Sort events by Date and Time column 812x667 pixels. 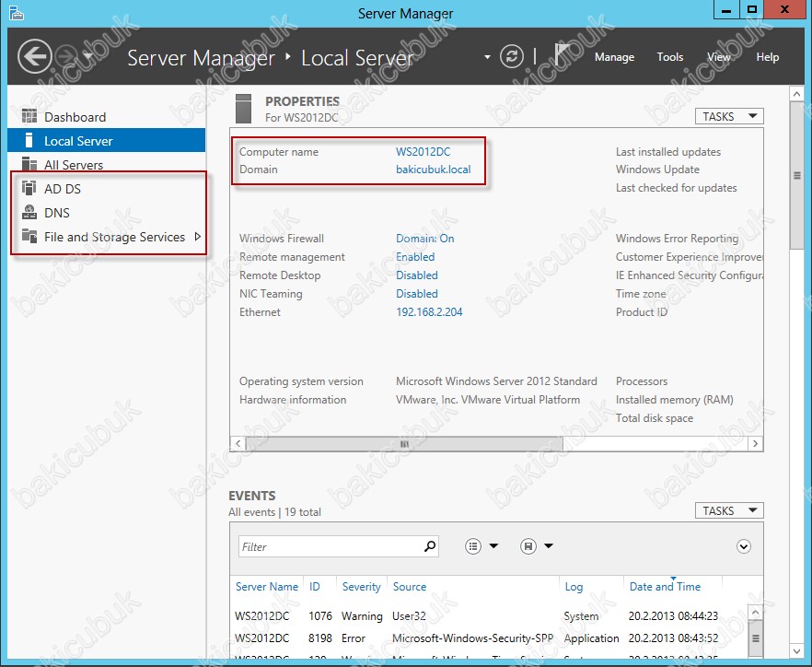[x=665, y=587]
